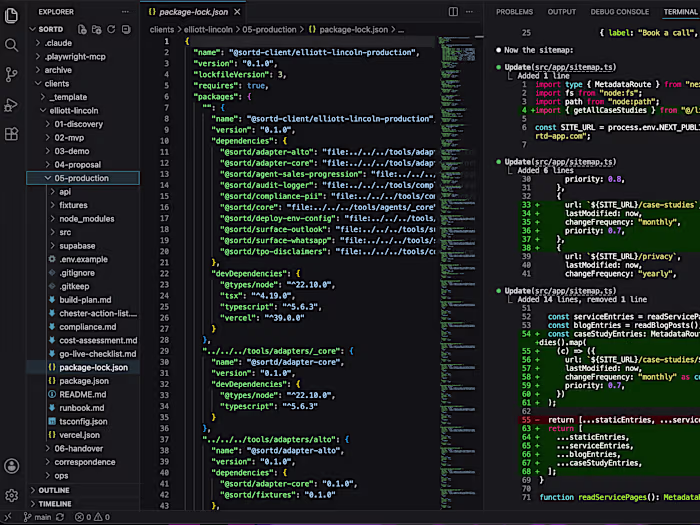
Task: Click synchronize changes icon in status bar
Action: pyautogui.click(x=60, y=517)
